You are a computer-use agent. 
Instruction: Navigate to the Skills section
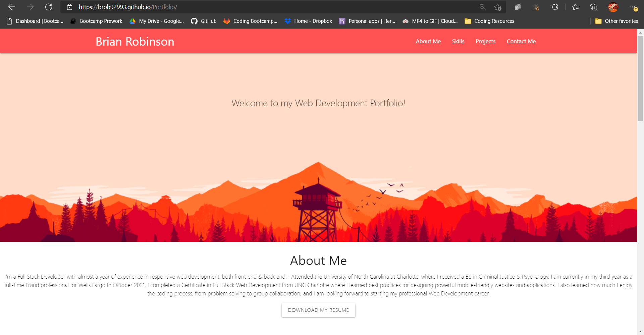click(x=458, y=41)
